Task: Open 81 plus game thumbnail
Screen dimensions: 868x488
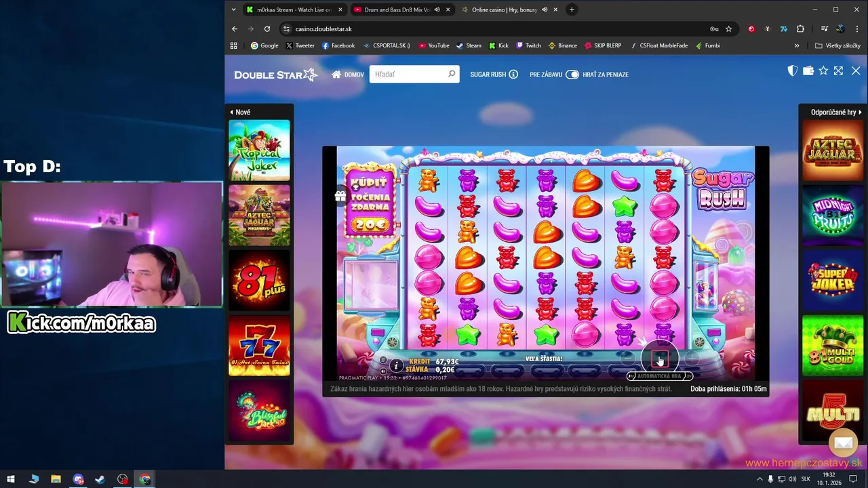Action: 259,281
